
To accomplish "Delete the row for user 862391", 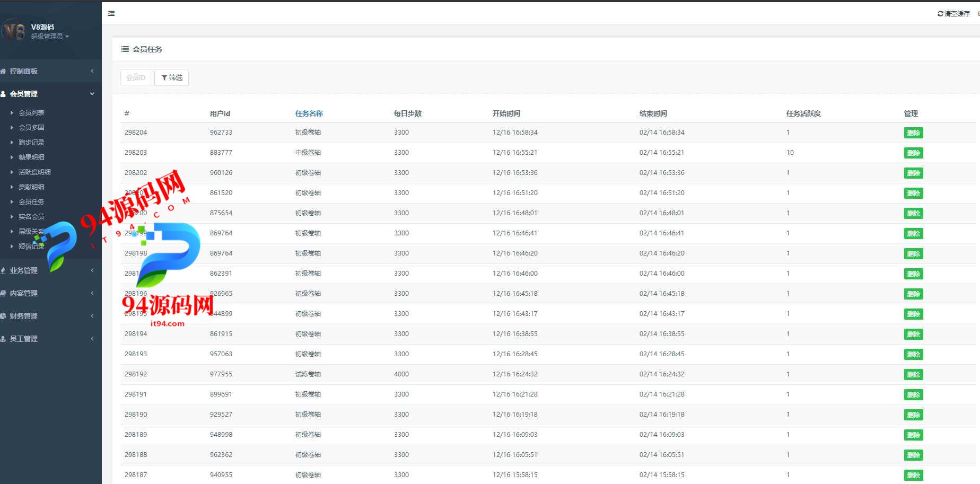I will pos(913,274).
